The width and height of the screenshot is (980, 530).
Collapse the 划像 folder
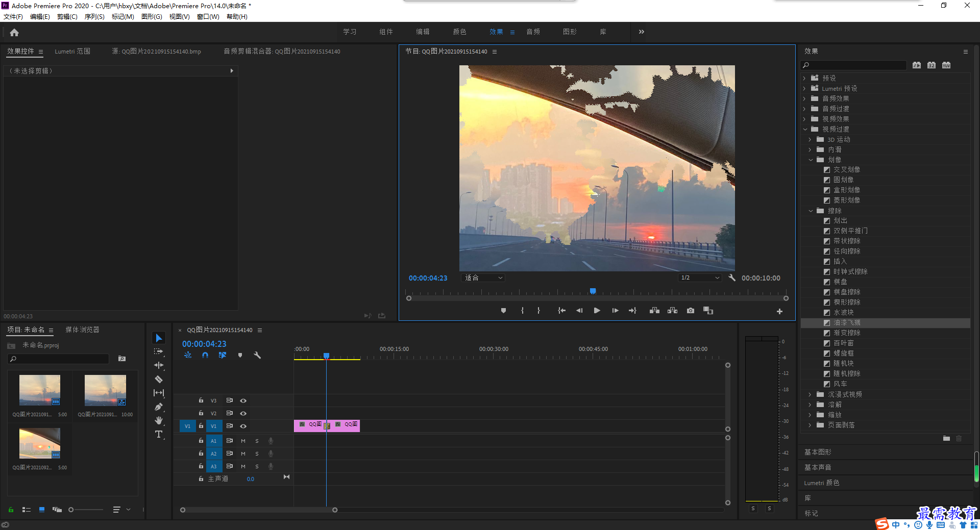pos(811,160)
